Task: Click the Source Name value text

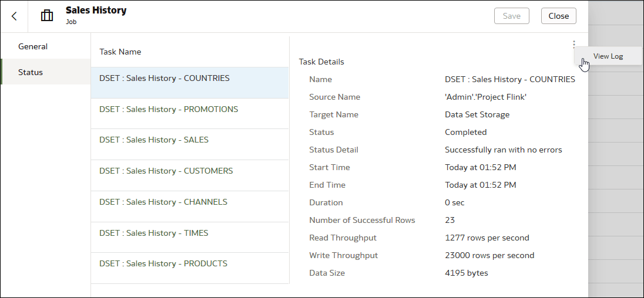Action: coord(485,97)
